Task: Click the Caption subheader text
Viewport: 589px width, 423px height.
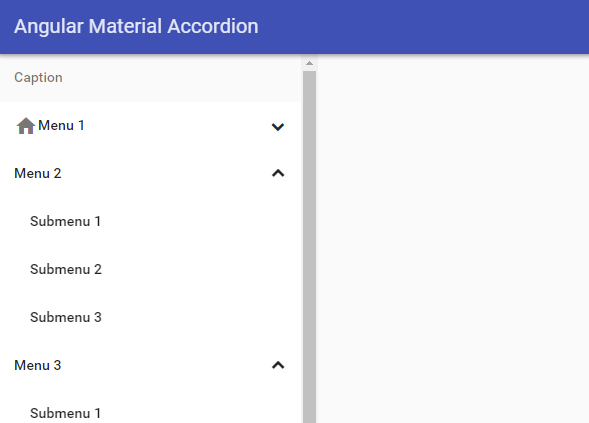Action: click(38, 78)
